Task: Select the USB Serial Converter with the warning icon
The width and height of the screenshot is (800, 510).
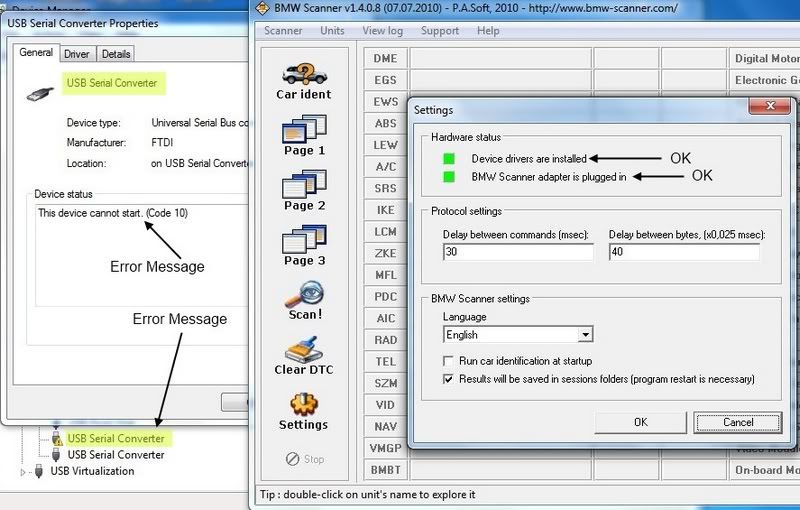Action: (115, 438)
